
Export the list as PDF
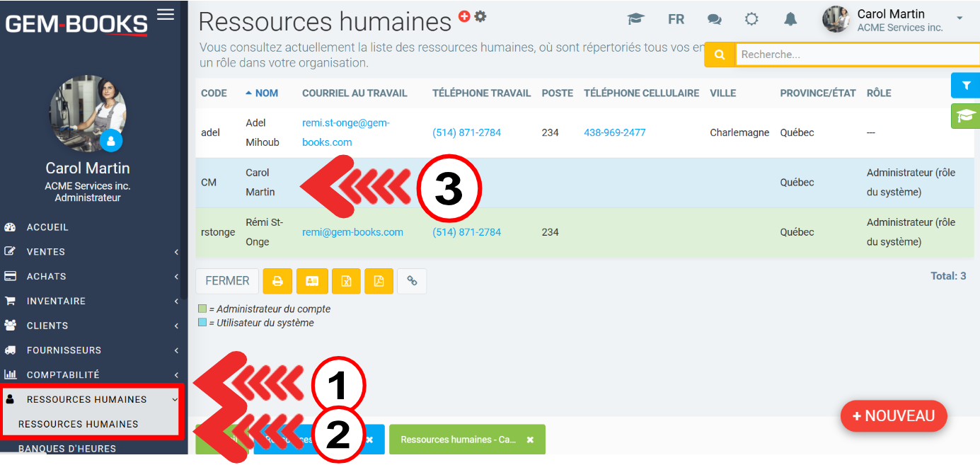point(379,281)
